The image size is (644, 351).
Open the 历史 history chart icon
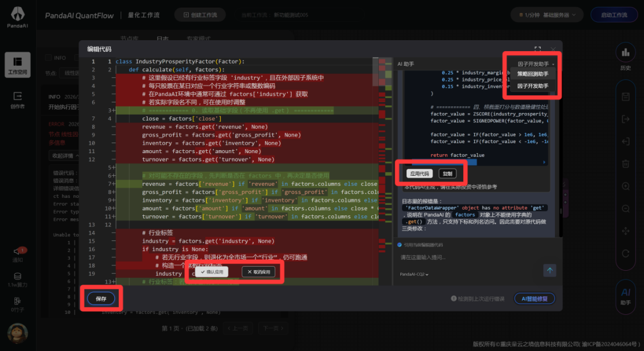pos(625,52)
